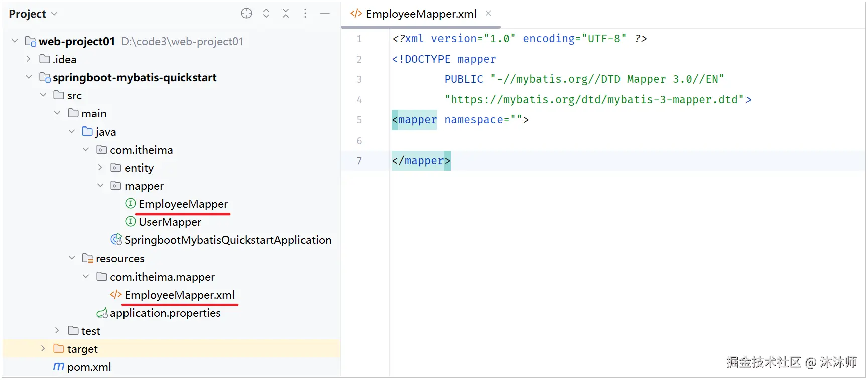Click the Expand All icon in Project panel
The height and width of the screenshot is (380, 868).
click(266, 14)
